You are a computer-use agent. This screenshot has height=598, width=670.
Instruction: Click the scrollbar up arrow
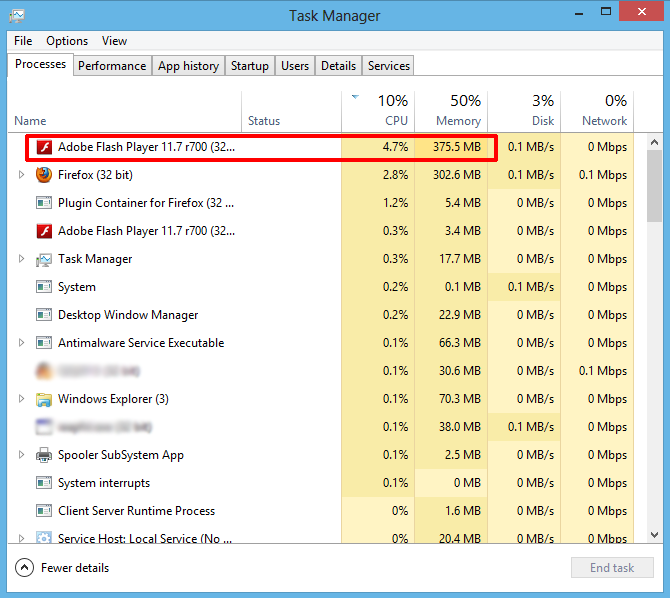654,142
